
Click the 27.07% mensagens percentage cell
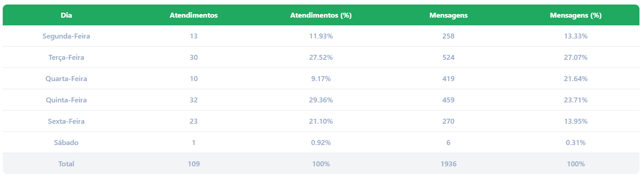576,58
